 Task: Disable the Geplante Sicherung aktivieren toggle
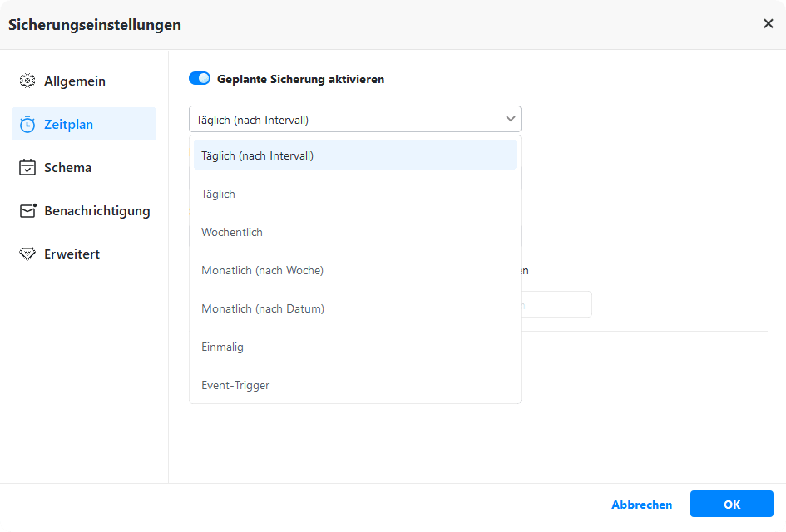tap(200, 79)
